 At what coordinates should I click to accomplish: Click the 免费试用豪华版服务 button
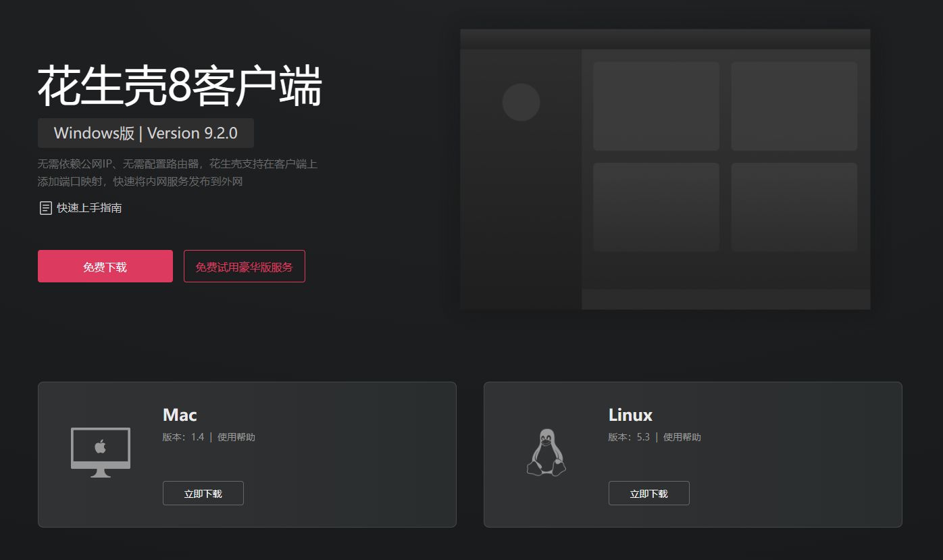[x=245, y=266]
